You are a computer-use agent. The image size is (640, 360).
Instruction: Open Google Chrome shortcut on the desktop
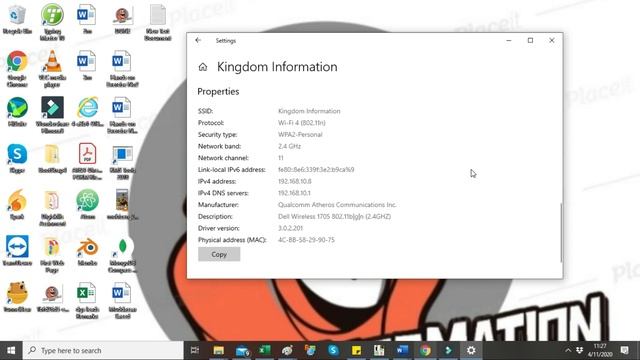click(17, 69)
